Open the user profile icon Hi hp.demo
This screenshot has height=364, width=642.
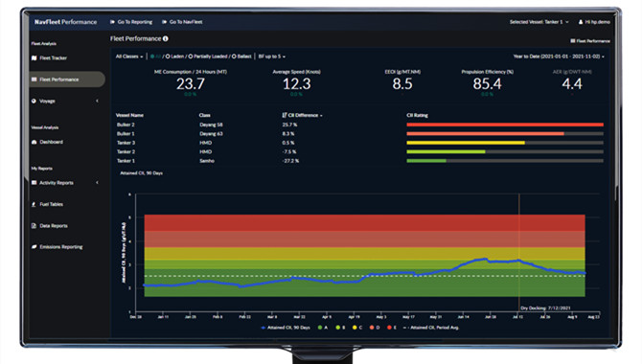click(581, 22)
